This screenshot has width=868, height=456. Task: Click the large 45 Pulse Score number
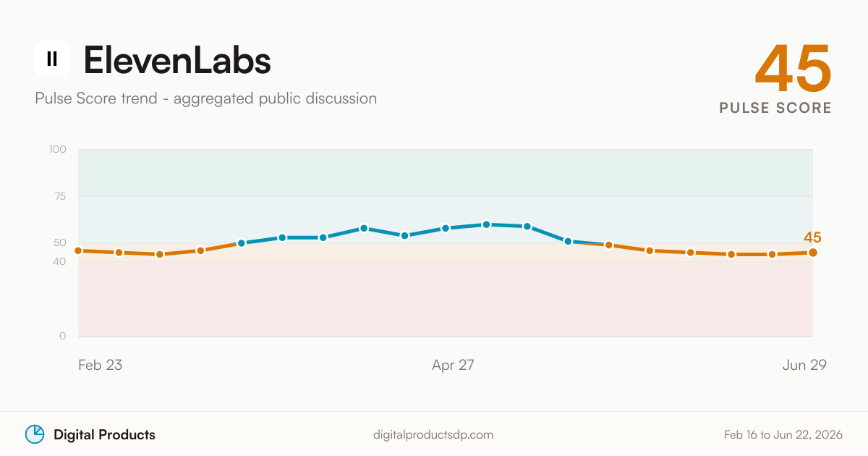point(793,67)
